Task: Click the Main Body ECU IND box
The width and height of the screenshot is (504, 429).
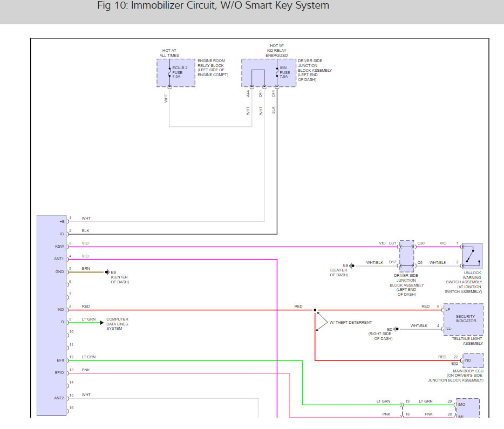Action: tap(473, 360)
